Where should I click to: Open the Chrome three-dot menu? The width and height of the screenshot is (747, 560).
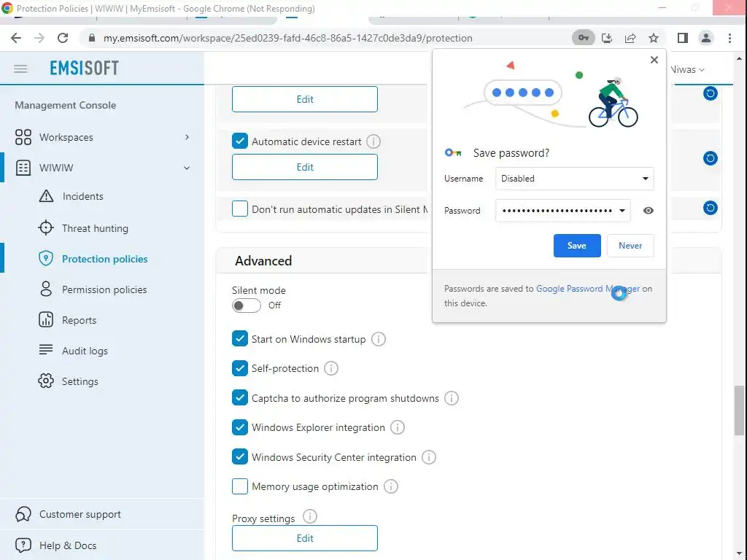pyautogui.click(x=729, y=38)
